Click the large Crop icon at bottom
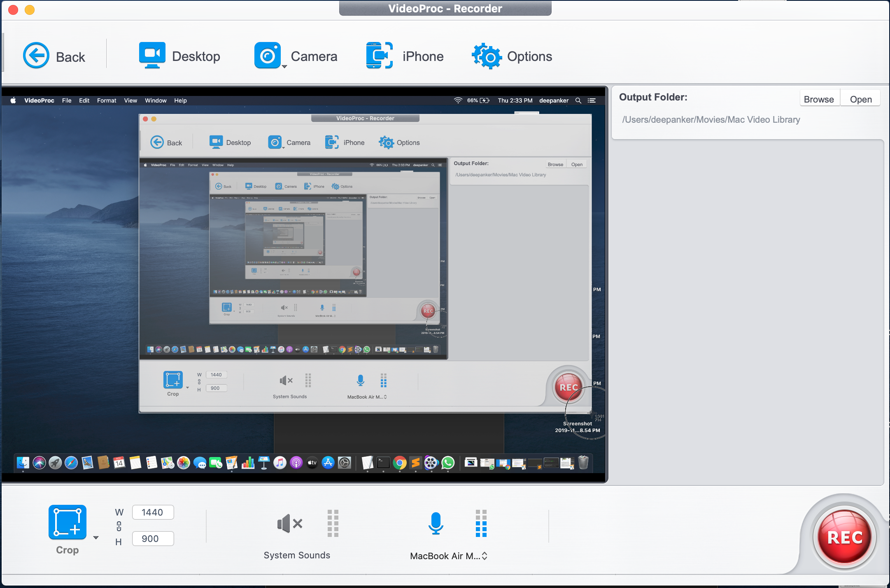This screenshot has width=890, height=588. click(x=68, y=522)
